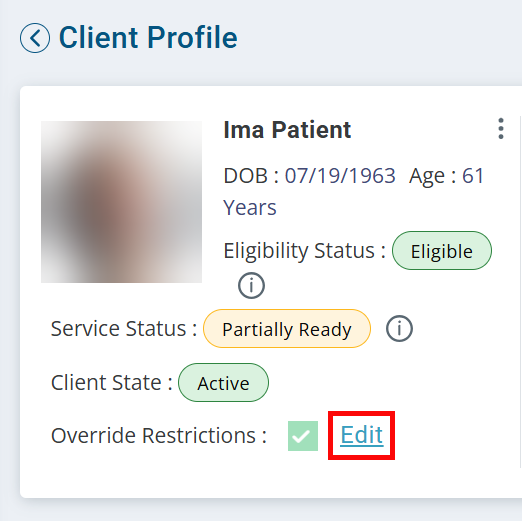The width and height of the screenshot is (522, 521).
Task: Click the word Years under DOB
Action: (x=250, y=208)
